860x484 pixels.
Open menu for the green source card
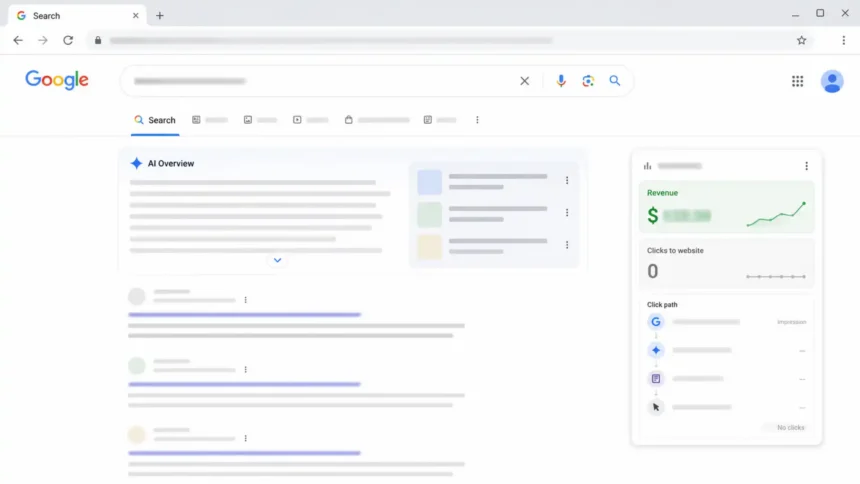click(x=567, y=212)
